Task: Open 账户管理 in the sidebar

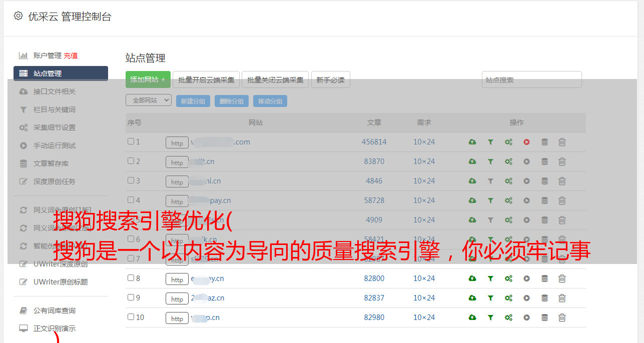Action: point(47,55)
